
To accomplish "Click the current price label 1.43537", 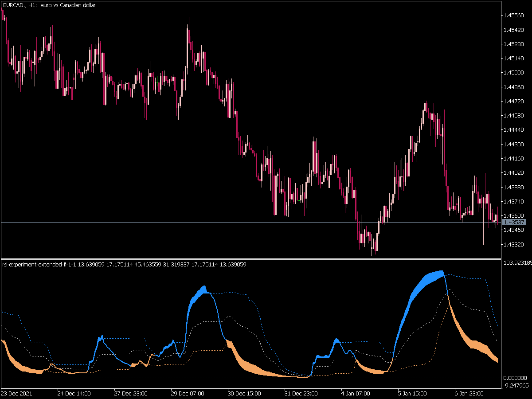I will [514, 223].
